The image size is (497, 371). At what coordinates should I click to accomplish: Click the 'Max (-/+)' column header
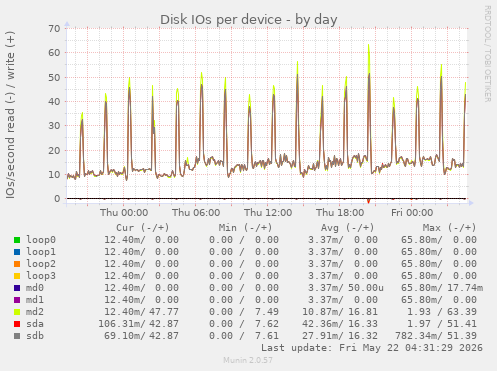pos(449,228)
